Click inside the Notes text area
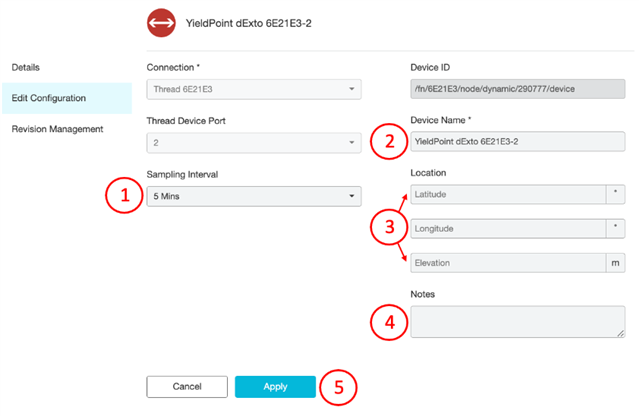This screenshot has height=416, width=639. [x=518, y=322]
